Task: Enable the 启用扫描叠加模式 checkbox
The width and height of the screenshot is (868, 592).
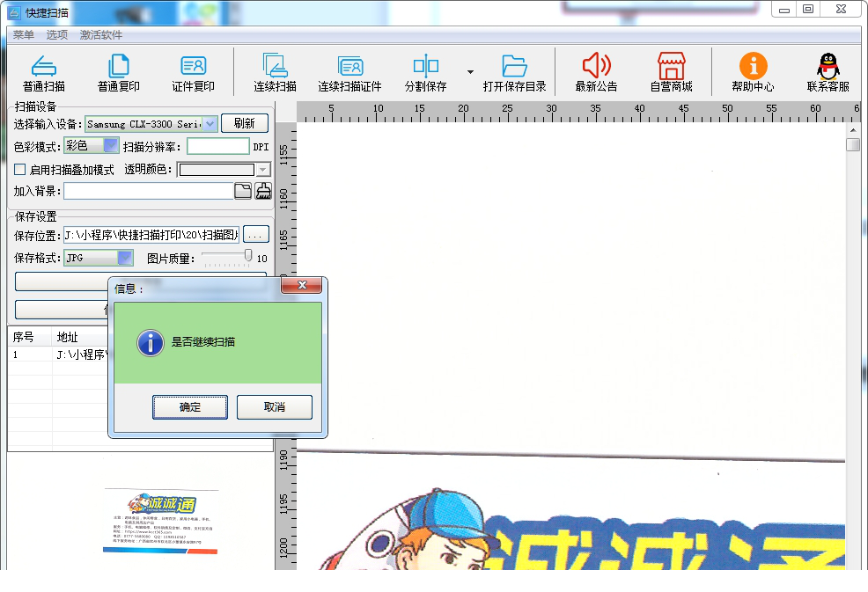Action: pyautogui.click(x=20, y=170)
